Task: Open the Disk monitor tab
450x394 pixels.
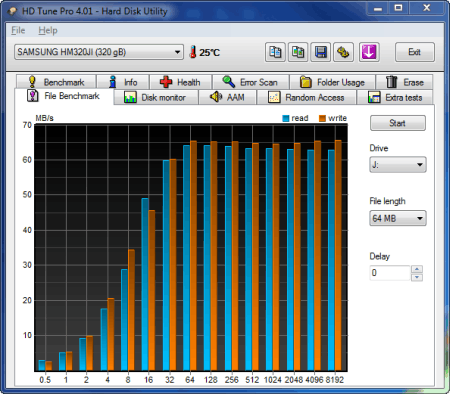Action: (156, 97)
